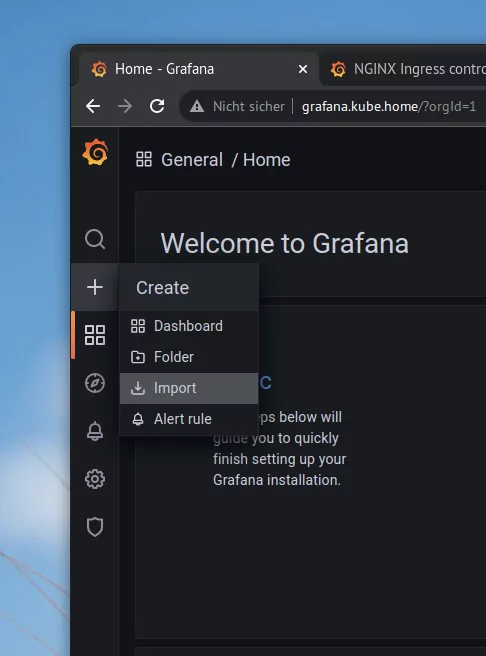The image size is (486, 656).
Task: Select the Home - Grafana browser tab
Action: point(199,69)
